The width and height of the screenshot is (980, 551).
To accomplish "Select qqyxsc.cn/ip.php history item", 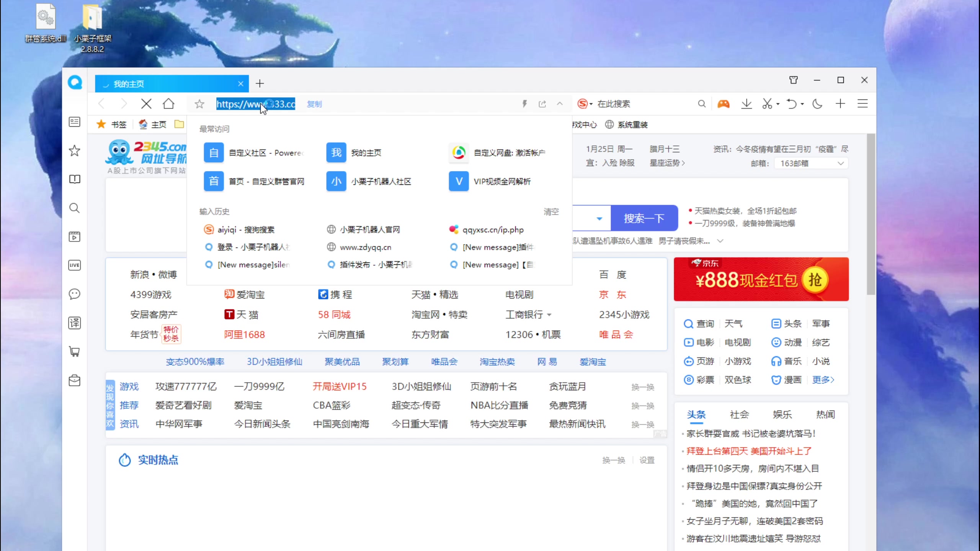I will (x=487, y=230).
